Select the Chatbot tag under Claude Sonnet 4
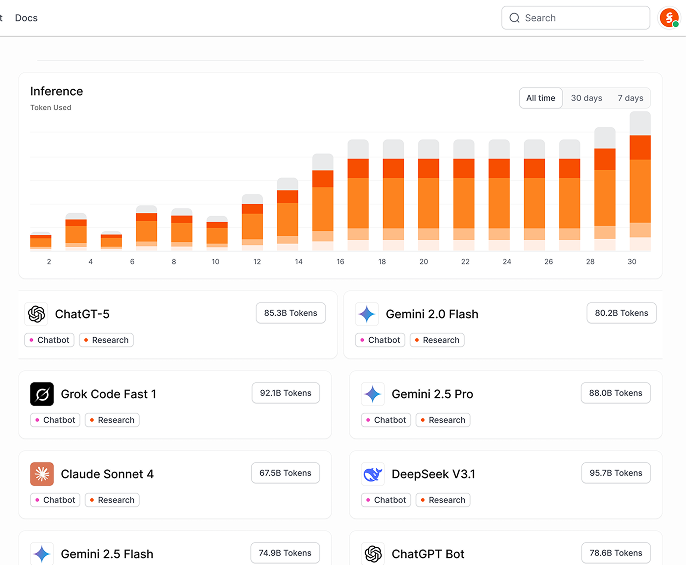This screenshot has width=686, height=565. [x=55, y=500]
